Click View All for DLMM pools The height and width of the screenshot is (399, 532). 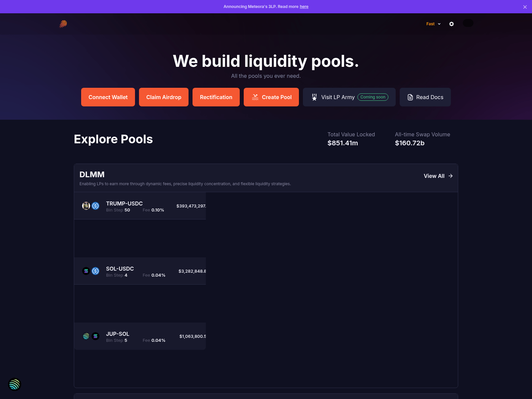[438, 176]
